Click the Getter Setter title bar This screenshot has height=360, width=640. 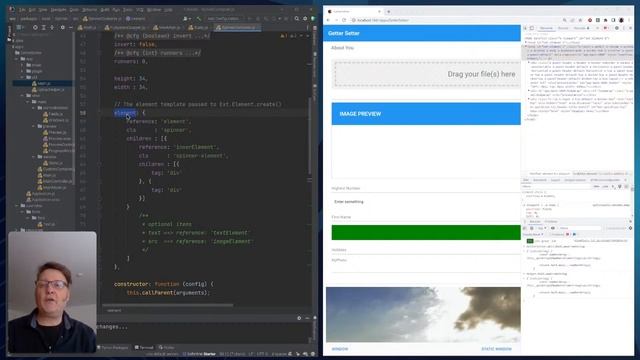pos(422,33)
